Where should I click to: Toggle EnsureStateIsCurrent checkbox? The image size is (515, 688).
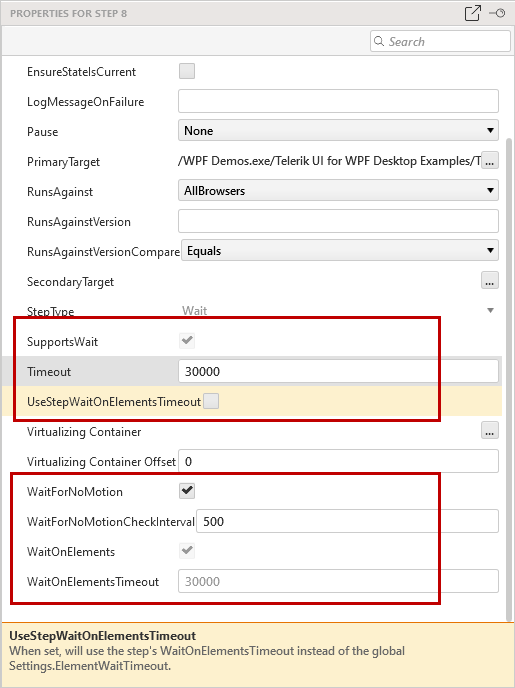(187, 71)
